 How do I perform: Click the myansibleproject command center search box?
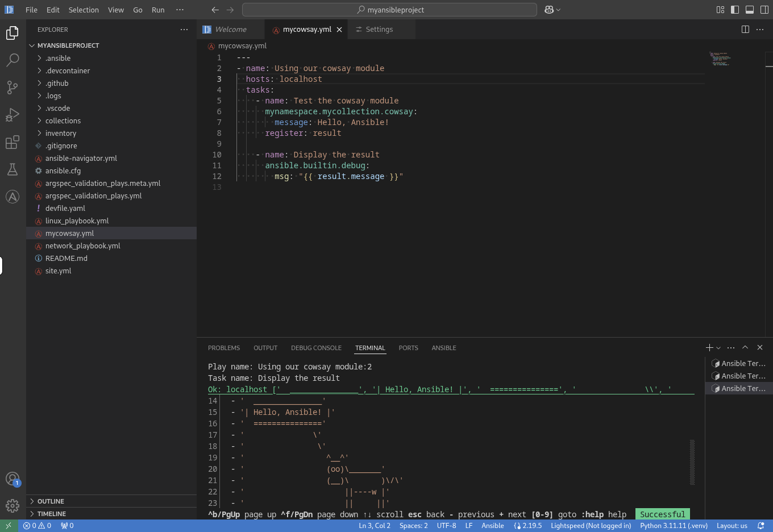tap(389, 10)
